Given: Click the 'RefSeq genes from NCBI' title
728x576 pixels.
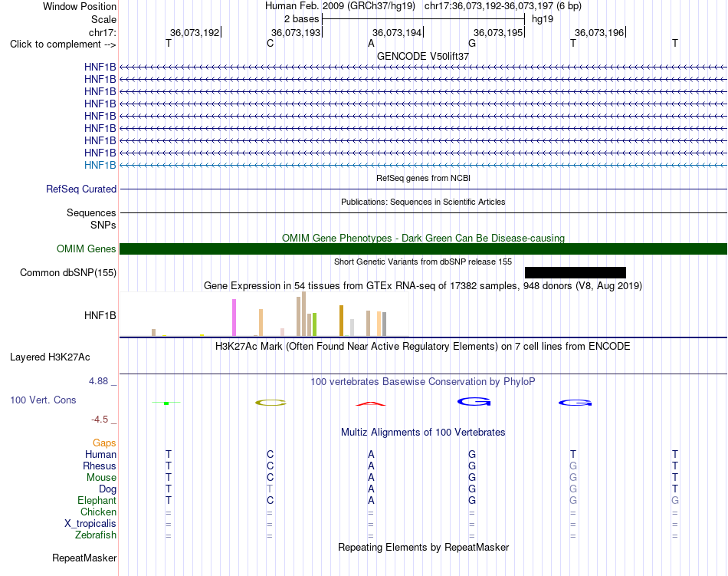Looking at the screenshot, I should tap(423, 178).
